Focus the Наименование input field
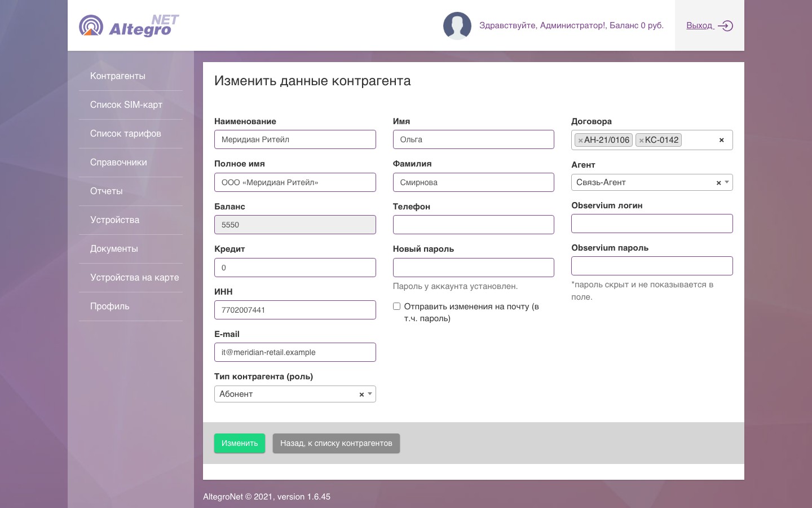Viewport: 812px width, 508px height. click(x=295, y=139)
